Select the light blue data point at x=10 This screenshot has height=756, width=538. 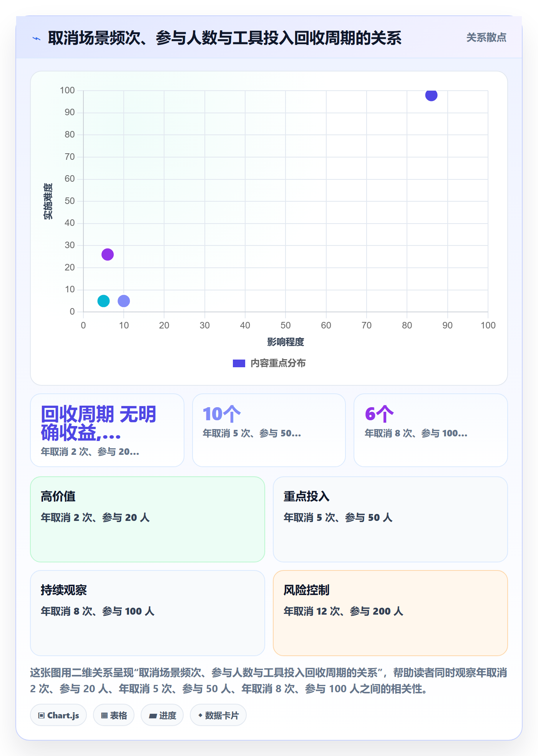(124, 301)
